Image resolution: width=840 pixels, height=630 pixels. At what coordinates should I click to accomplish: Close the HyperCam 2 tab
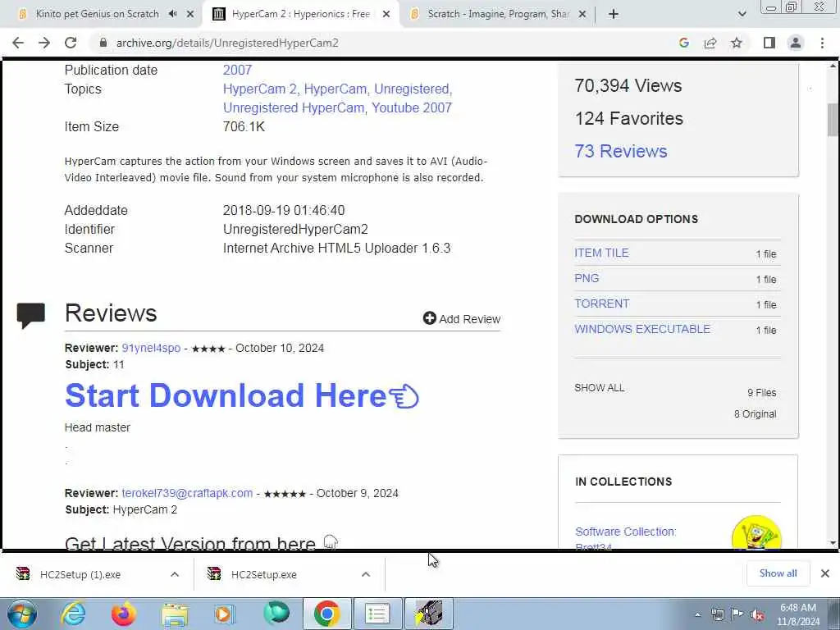pyautogui.click(x=386, y=15)
